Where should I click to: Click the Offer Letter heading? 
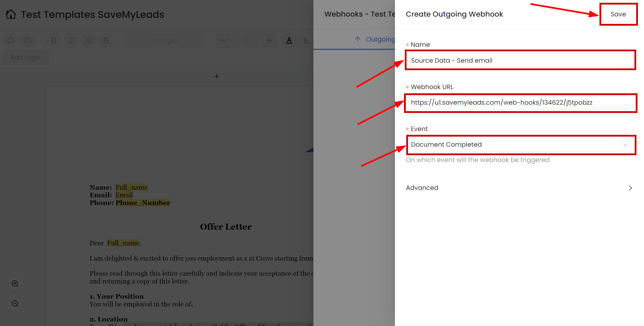pyautogui.click(x=226, y=227)
